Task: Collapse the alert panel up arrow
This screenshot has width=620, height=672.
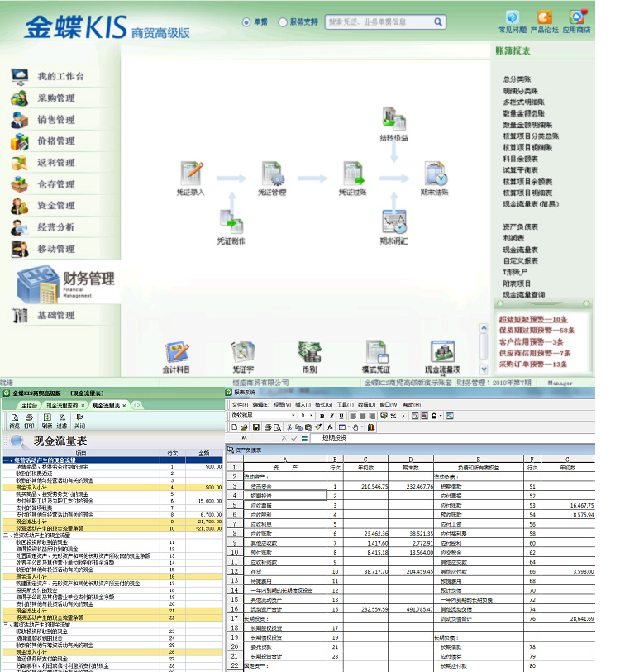Action: point(484,328)
